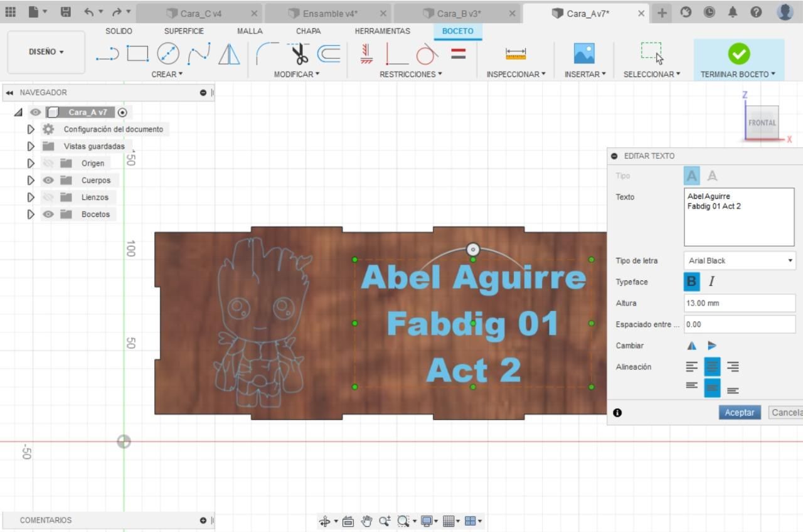Click the Aceptar button
Viewport: 803px width, 532px height.
740,412
